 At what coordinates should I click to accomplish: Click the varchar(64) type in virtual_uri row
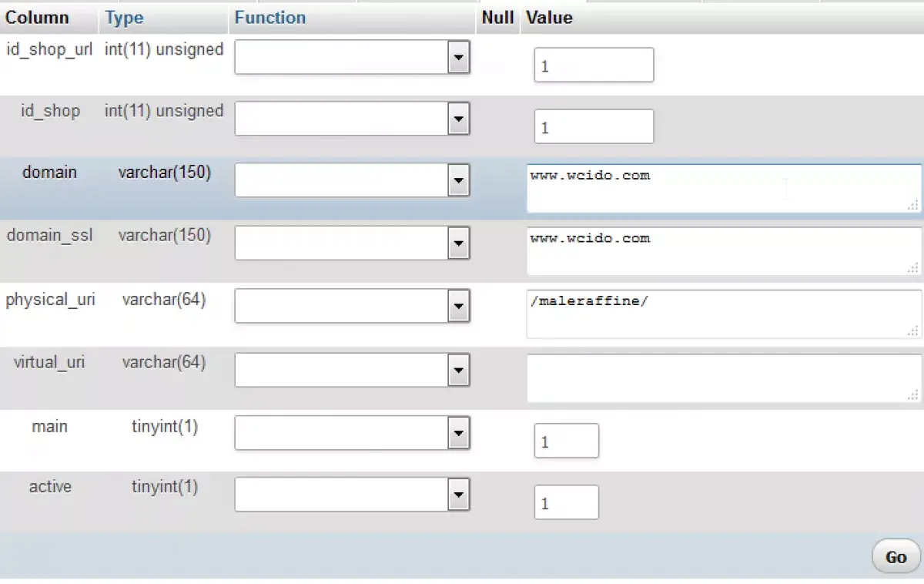pos(164,362)
